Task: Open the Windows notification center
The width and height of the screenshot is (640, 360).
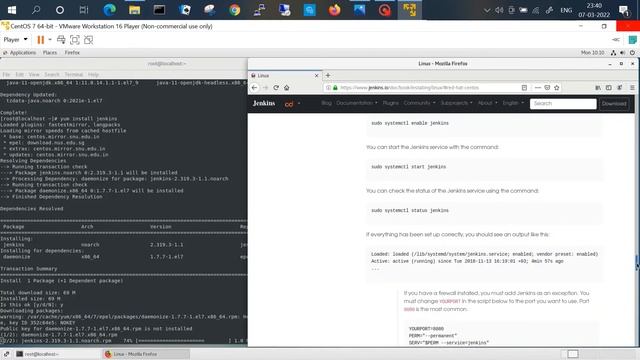Action: (x=624, y=10)
